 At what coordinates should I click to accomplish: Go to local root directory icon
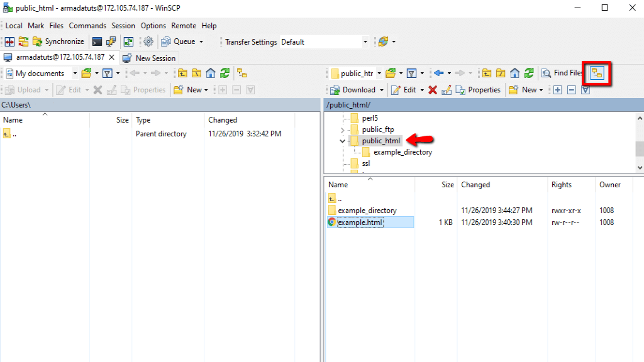click(196, 74)
